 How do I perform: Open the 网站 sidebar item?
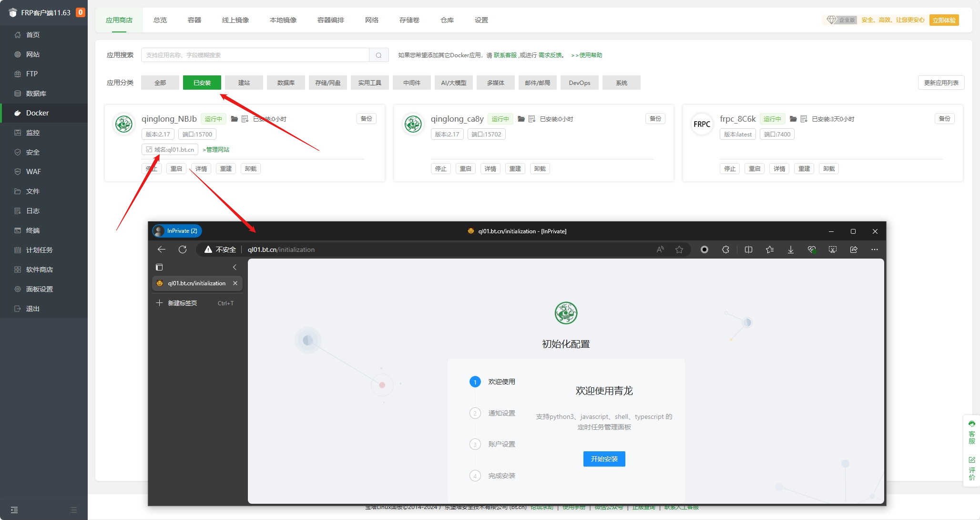click(44, 54)
